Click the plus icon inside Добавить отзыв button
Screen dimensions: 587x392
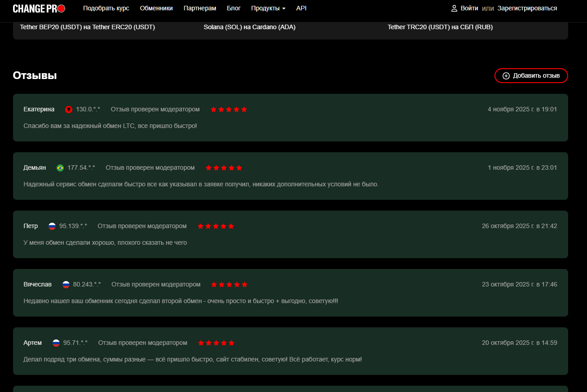(x=507, y=75)
